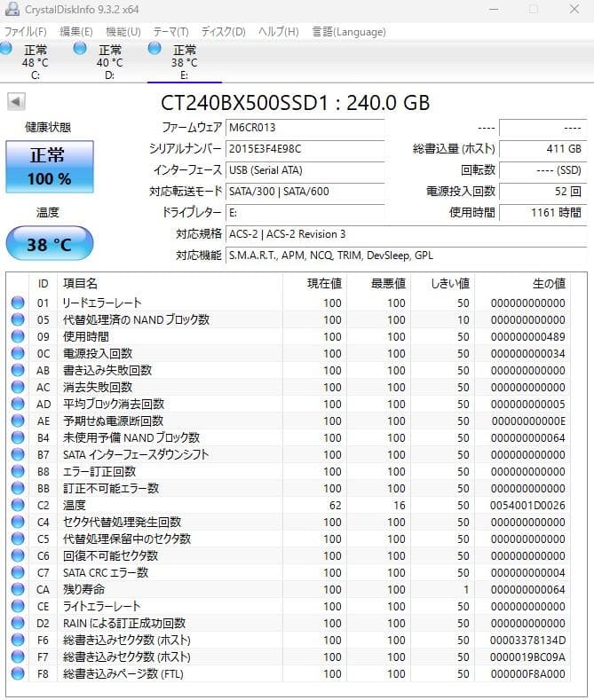Click the しきい値 column header

pyautogui.click(x=442, y=284)
